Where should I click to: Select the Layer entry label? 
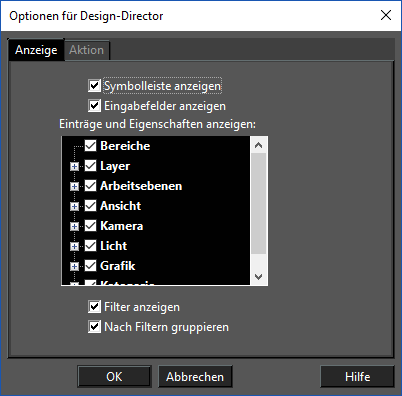tap(115, 166)
